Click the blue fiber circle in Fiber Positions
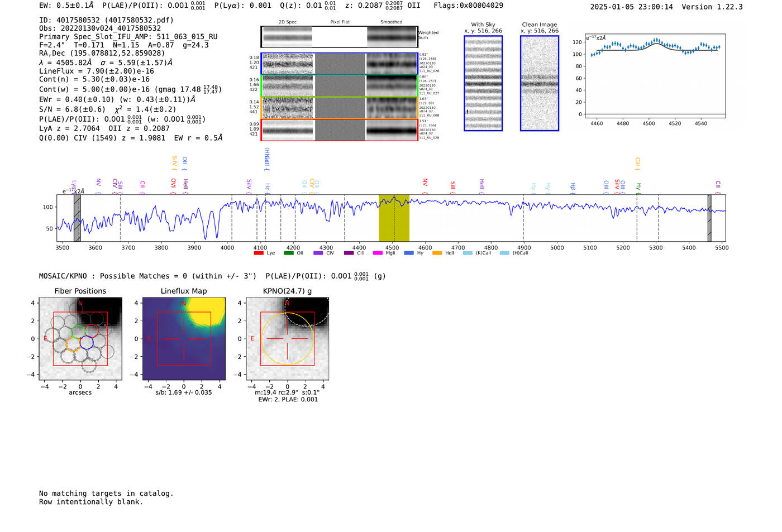The image size is (782, 532). point(86,342)
